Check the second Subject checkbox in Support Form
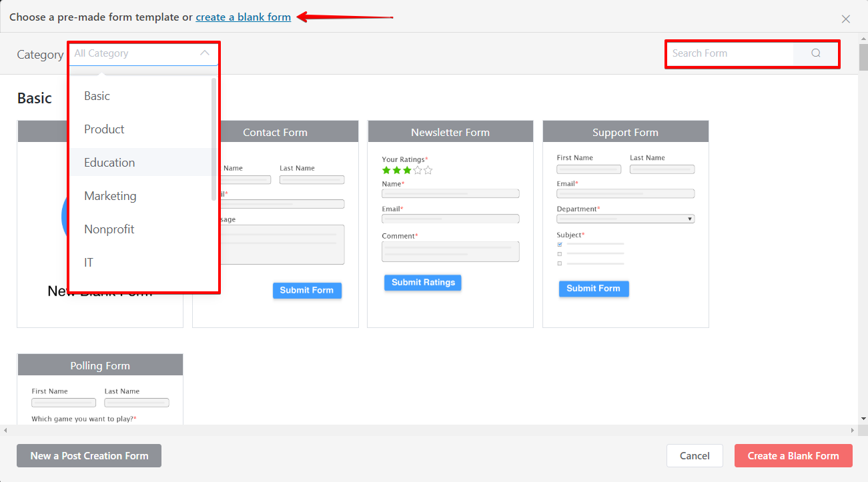This screenshot has width=868, height=482. click(x=559, y=254)
